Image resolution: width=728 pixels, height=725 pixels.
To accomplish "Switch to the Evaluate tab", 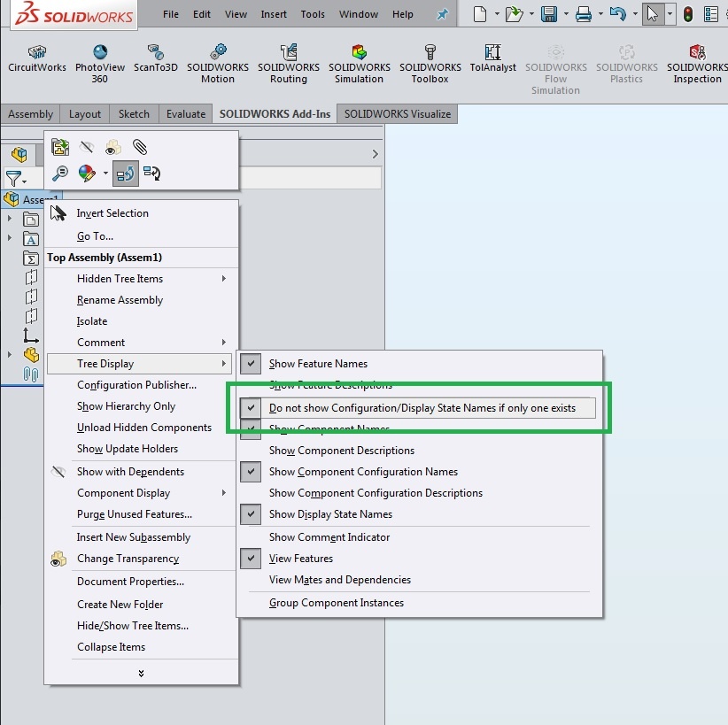I will tap(186, 114).
